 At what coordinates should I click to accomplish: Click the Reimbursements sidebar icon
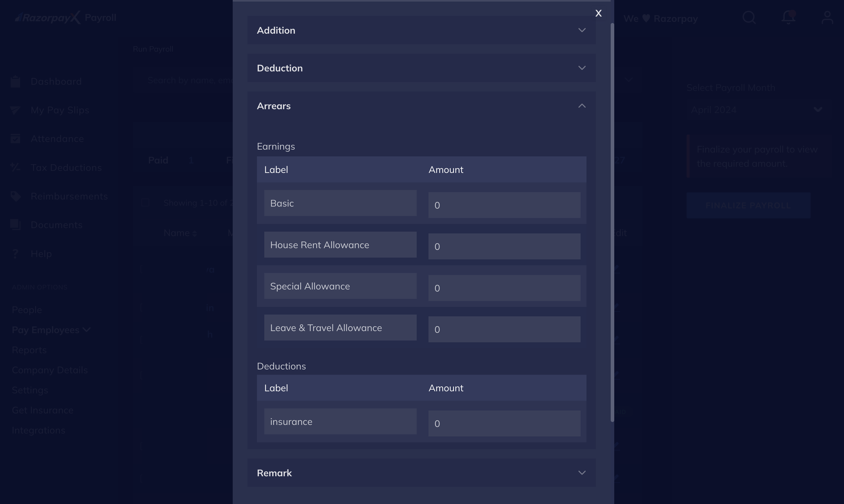coord(16,196)
